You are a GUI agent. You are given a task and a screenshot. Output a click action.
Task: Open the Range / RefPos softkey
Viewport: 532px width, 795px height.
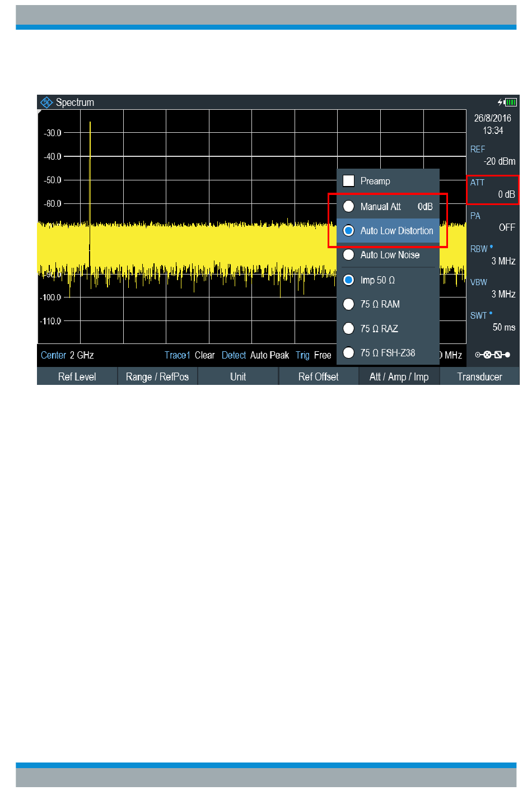157,376
